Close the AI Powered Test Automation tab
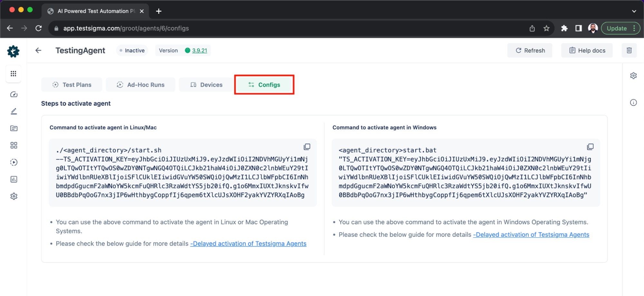This screenshot has width=644, height=296. (142, 11)
